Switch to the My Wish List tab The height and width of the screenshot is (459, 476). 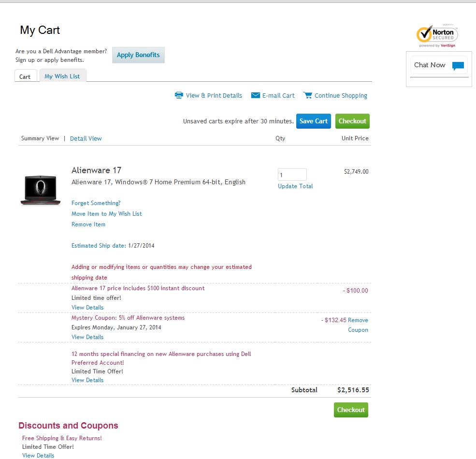click(62, 76)
